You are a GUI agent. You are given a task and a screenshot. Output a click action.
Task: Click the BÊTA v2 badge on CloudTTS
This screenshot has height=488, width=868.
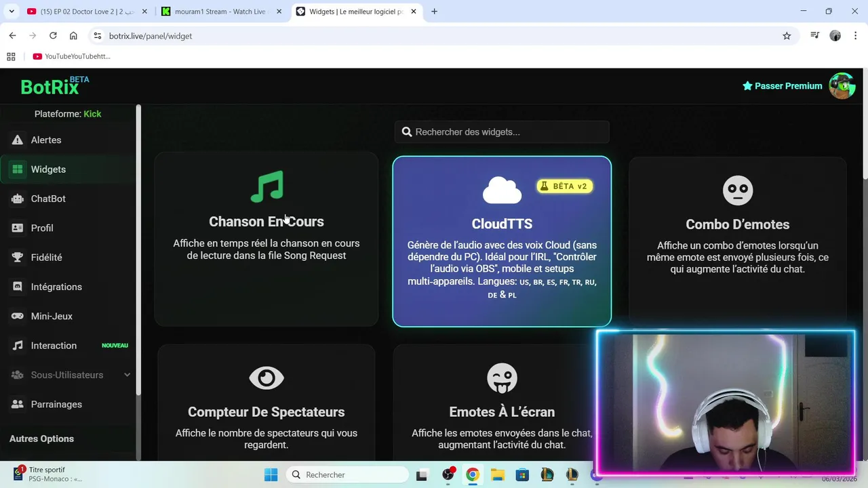[x=564, y=186]
